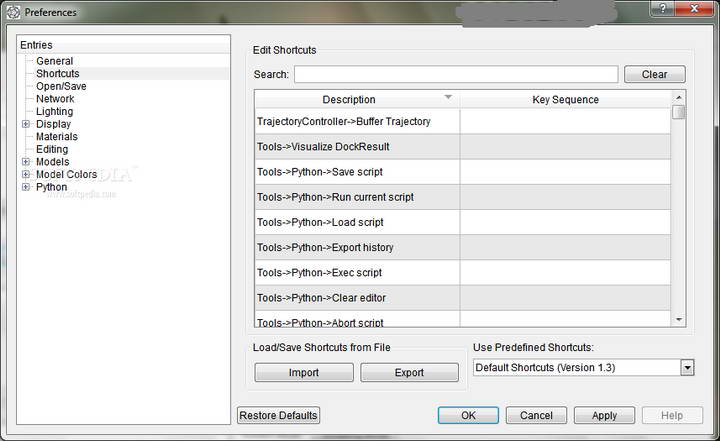Select Tools->Python->Abort script row
The width and height of the screenshot is (720, 441).
[462, 319]
